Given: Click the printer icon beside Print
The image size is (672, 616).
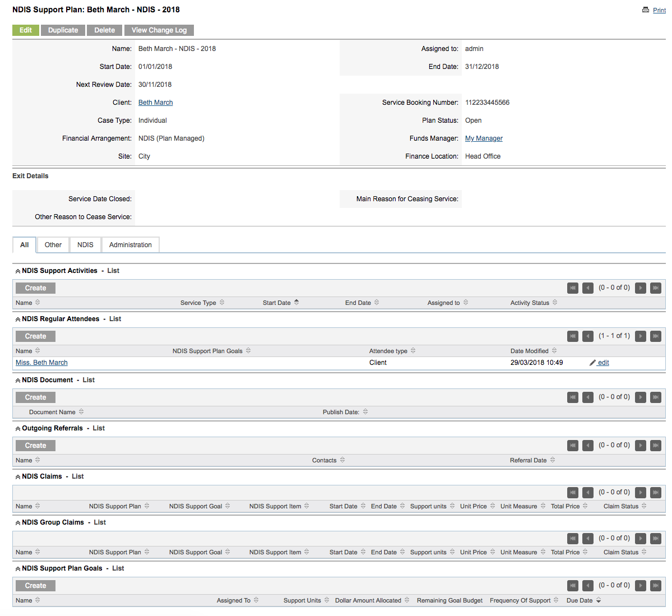Looking at the screenshot, I should tap(646, 10).
